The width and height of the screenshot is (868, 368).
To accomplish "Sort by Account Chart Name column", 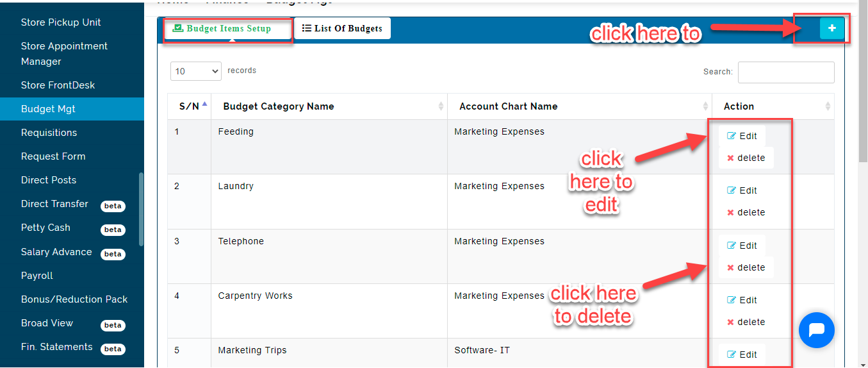I will [x=580, y=106].
